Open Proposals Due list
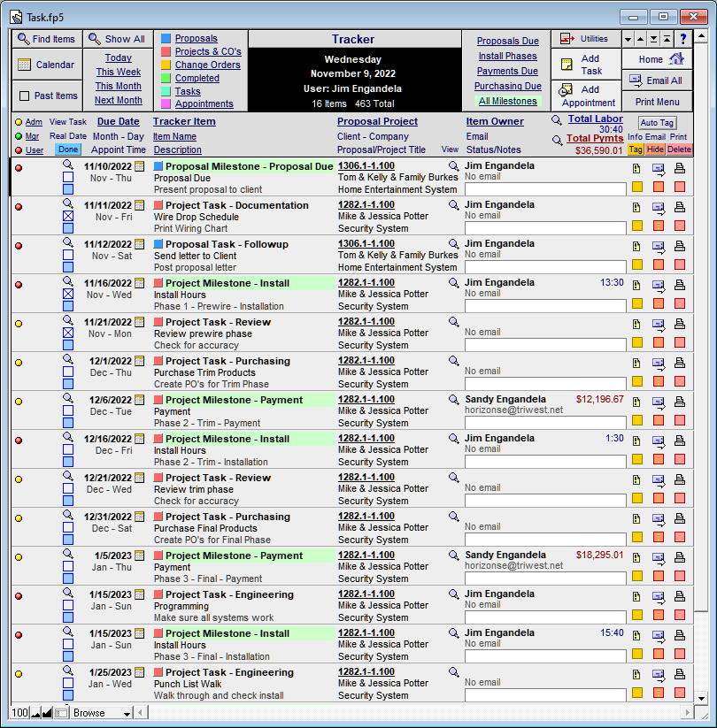 508,41
